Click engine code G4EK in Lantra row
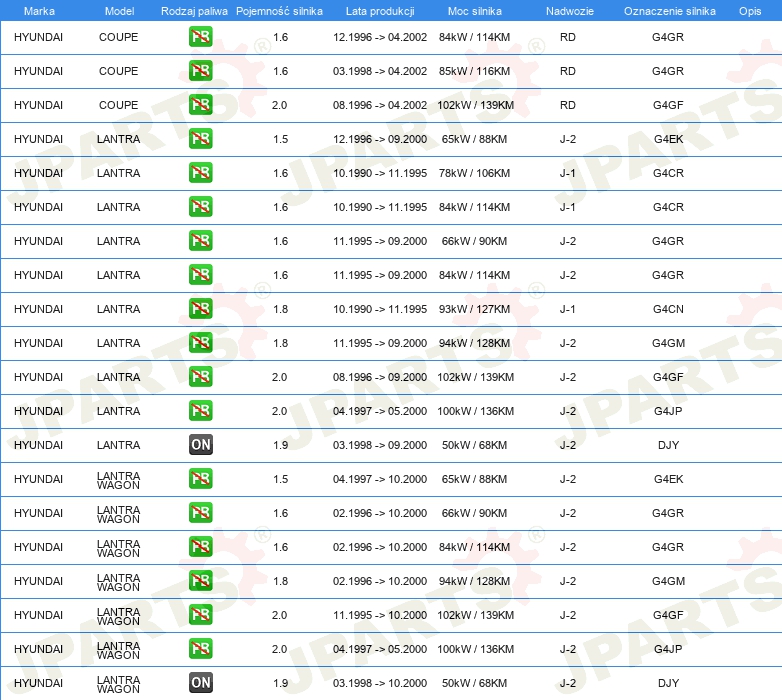Image resolution: width=782 pixels, height=700 pixels. point(668,139)
